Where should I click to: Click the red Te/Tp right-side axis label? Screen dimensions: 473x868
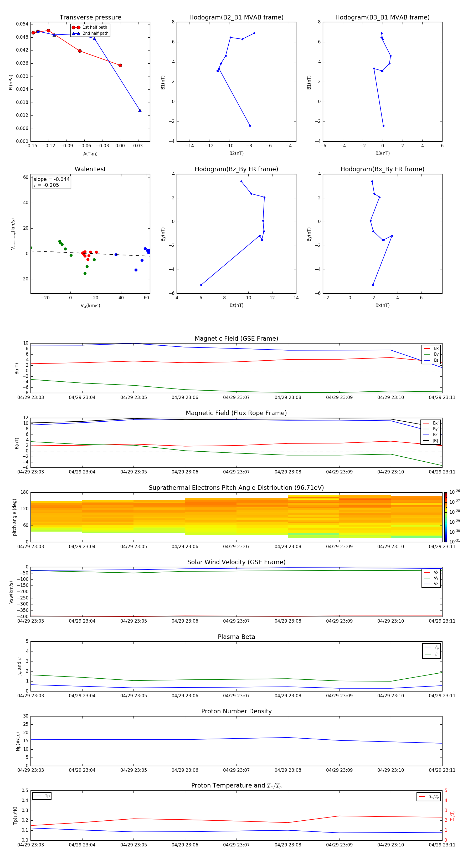click(x=452, y=815)
